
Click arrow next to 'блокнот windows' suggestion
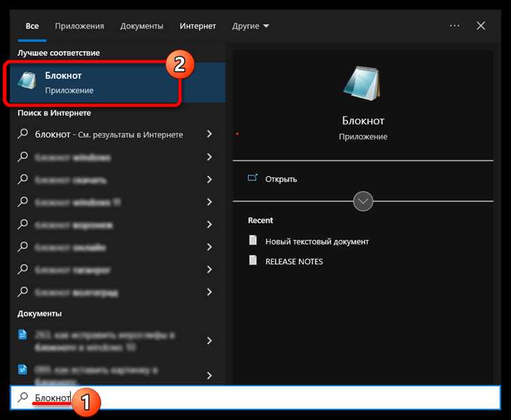pyautogui.click(x=209, y=157)
